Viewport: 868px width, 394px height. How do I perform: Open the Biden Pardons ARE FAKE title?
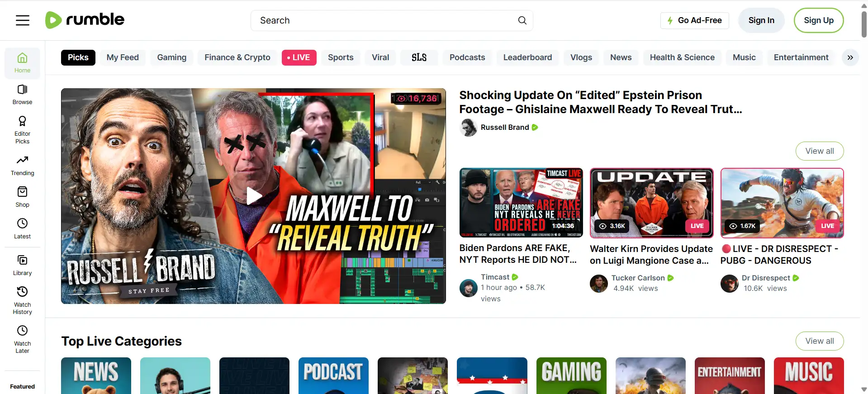[x=518, y=254]
